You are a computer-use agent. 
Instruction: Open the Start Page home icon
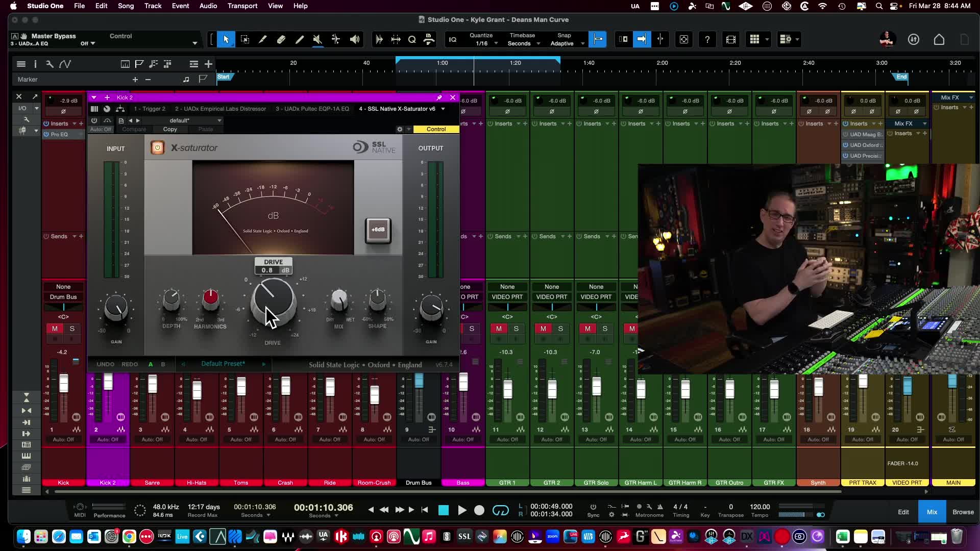[x=939, y=39]
